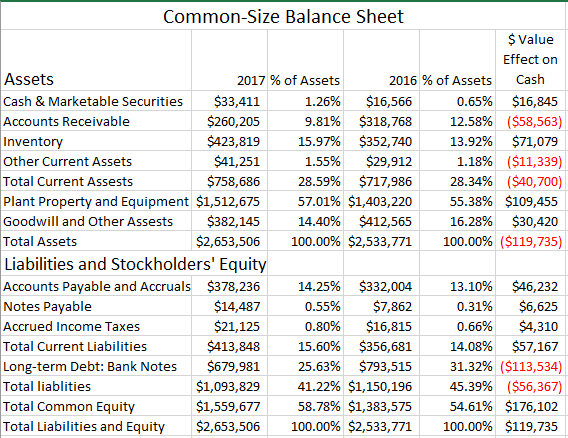568x438 pixels.
Task: Click Total Liabilities and Equity cash effect $119,735
Action: tap(530, 426)
